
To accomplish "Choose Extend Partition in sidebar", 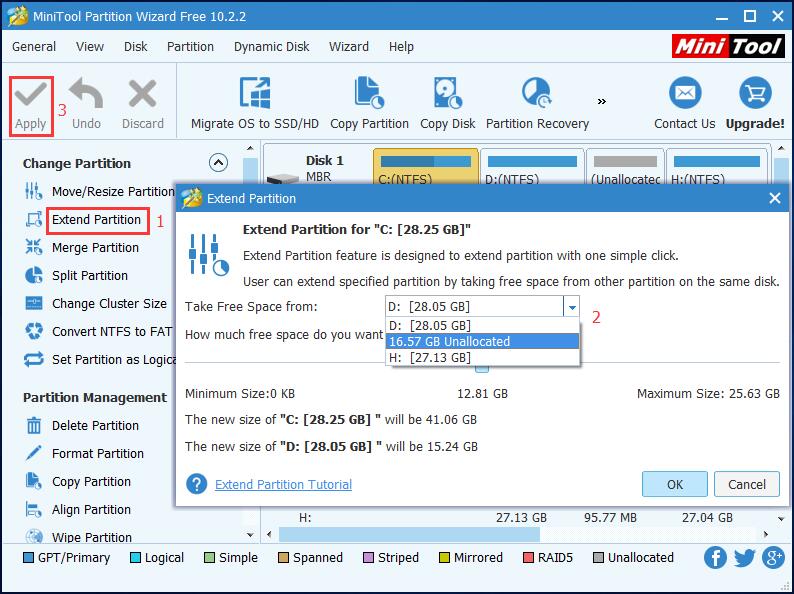I will [96, 220].
